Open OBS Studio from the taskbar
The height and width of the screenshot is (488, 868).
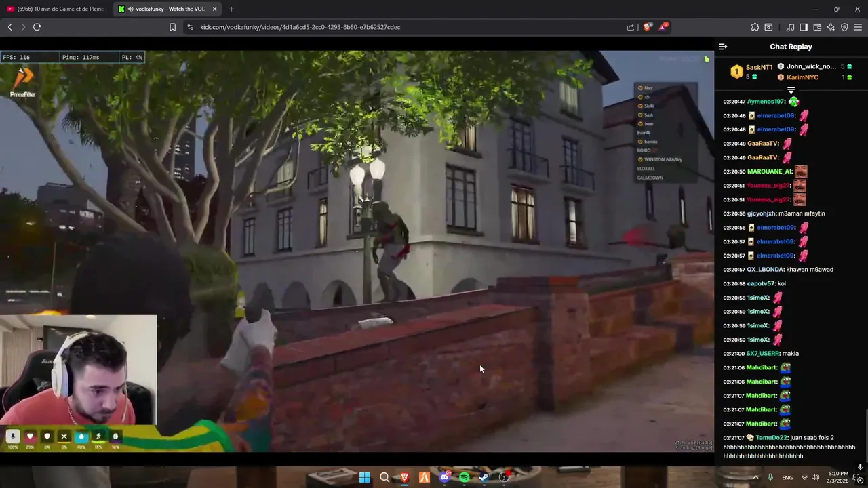pos(504,477)
